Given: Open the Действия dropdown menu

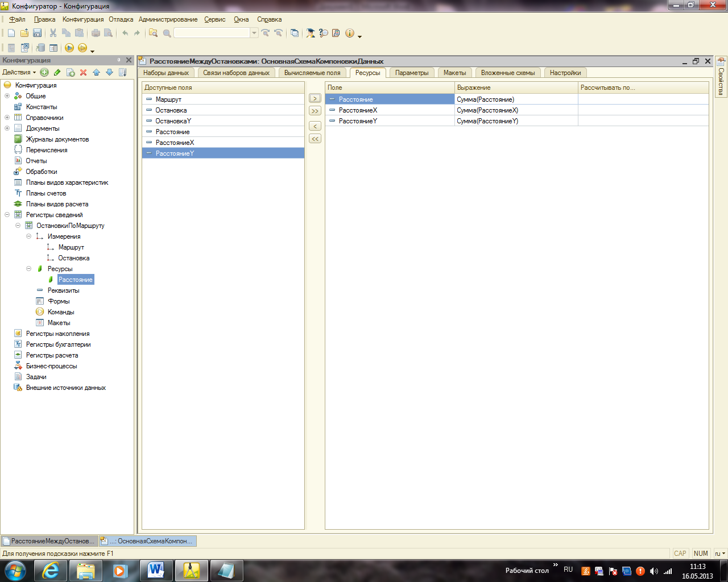Looking at the screenshot, I should [x=19, y=72].
